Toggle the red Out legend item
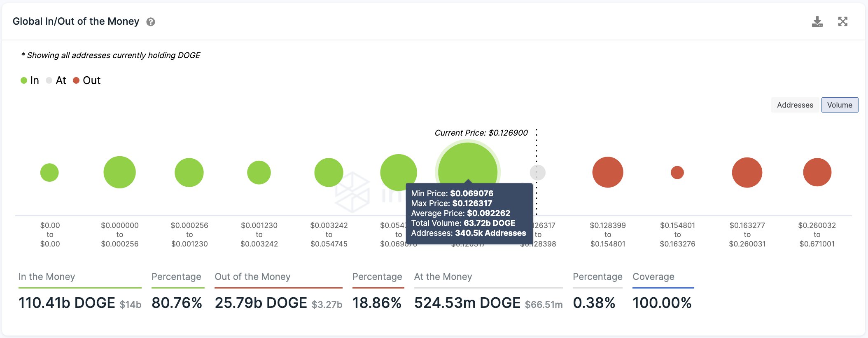Viewport: 868px width, 338px height. pos(87,80)
